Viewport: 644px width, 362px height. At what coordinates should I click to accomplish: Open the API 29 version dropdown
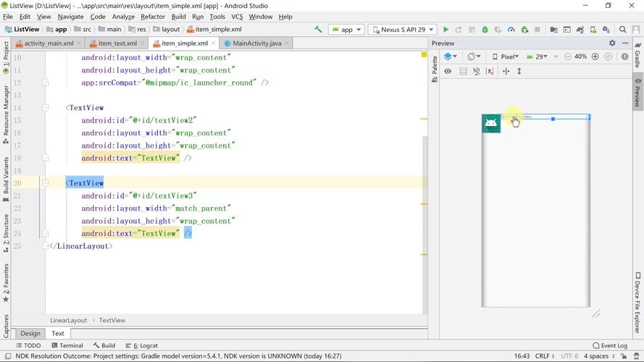(x=538, y=56)
